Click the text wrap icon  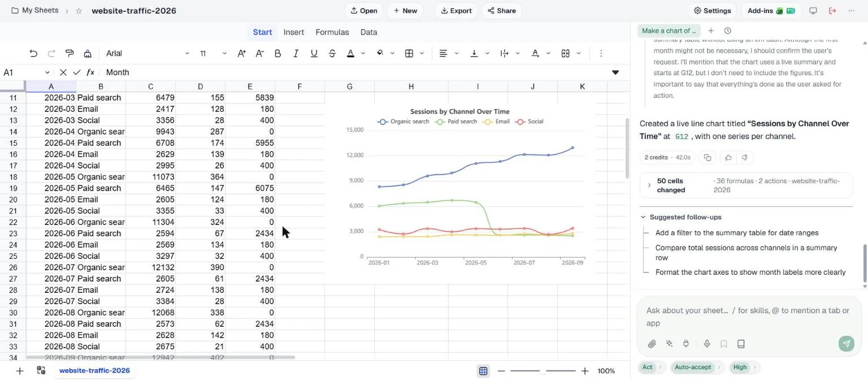[505, 53]
